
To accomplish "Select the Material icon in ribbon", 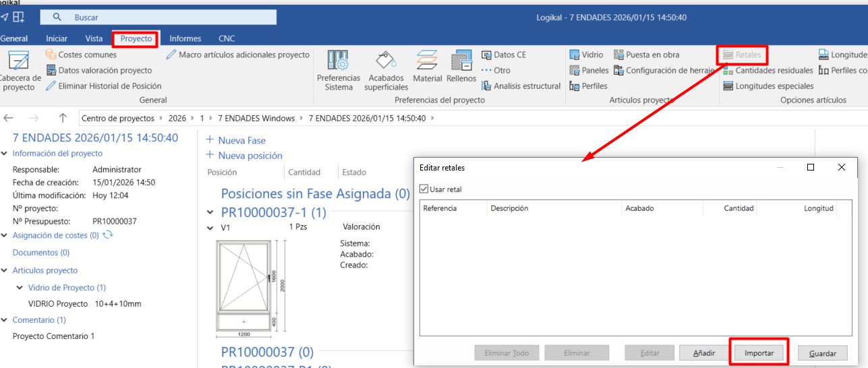I will [x=427, y=61].
